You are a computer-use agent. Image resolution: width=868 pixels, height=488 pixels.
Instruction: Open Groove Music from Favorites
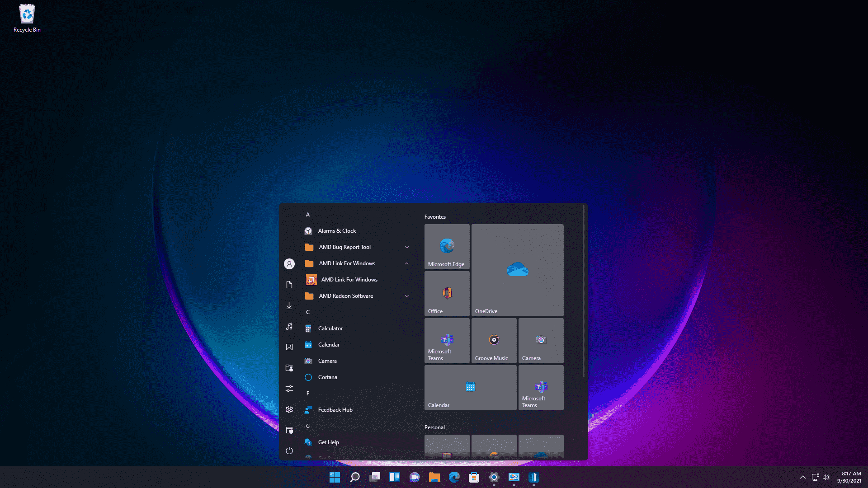point(494,340)
